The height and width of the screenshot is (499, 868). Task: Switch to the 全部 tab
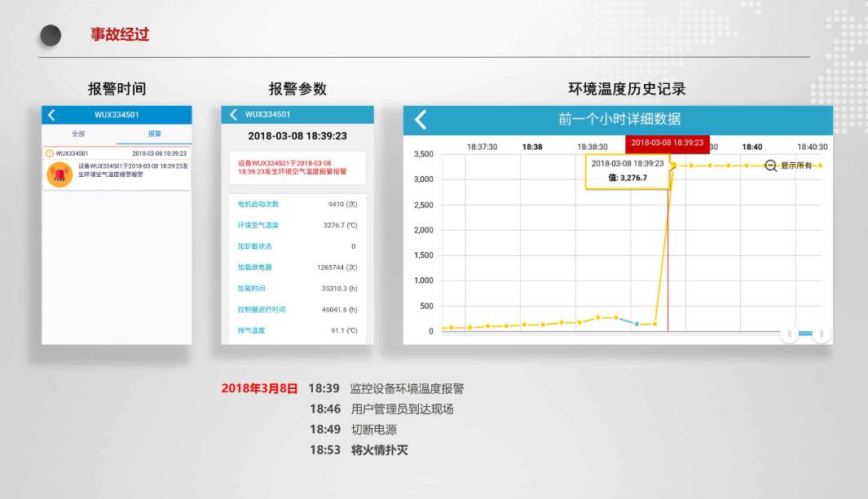79,134
